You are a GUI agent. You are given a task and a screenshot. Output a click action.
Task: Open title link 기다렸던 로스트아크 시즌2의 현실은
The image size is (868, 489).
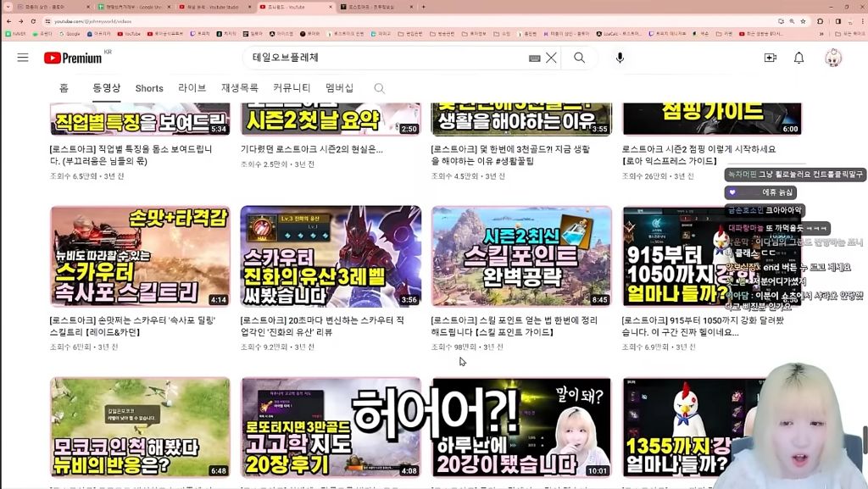(312, 149)
